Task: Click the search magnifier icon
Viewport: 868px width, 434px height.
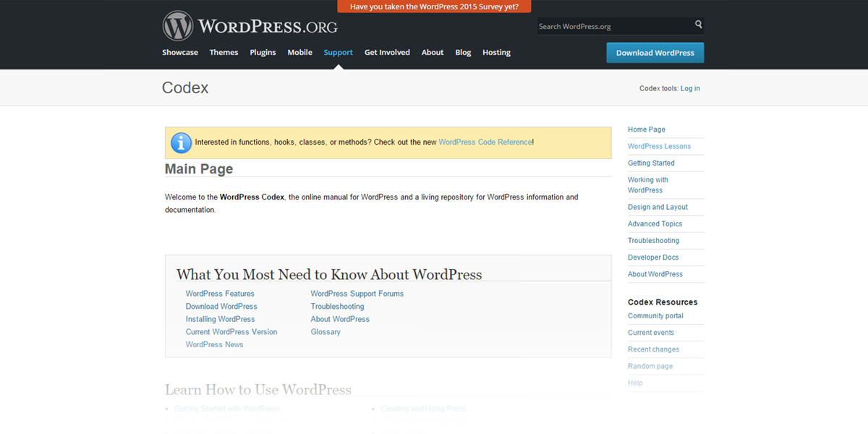Action: 698,25
